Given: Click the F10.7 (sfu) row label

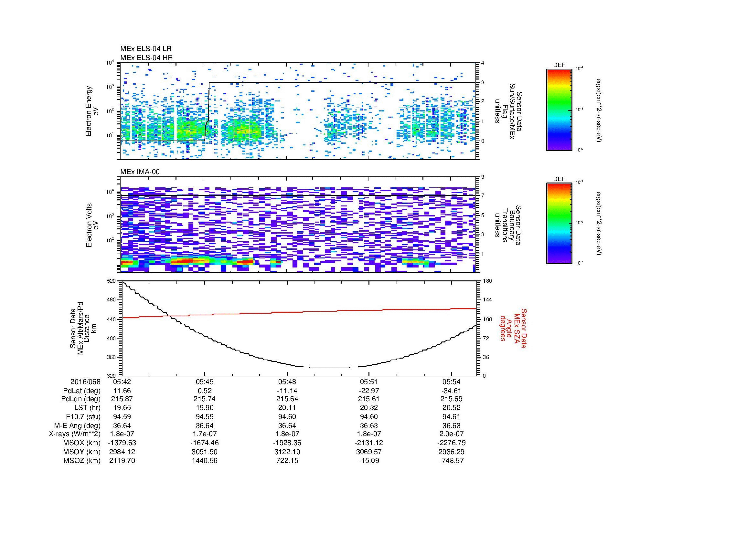Looking at the screenshot, I should (83, 417).
